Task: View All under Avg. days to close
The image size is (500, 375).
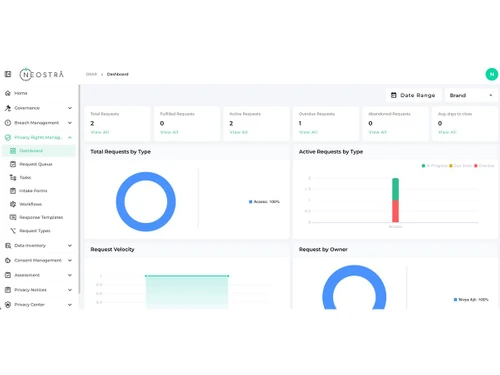Action: [447, 132]
